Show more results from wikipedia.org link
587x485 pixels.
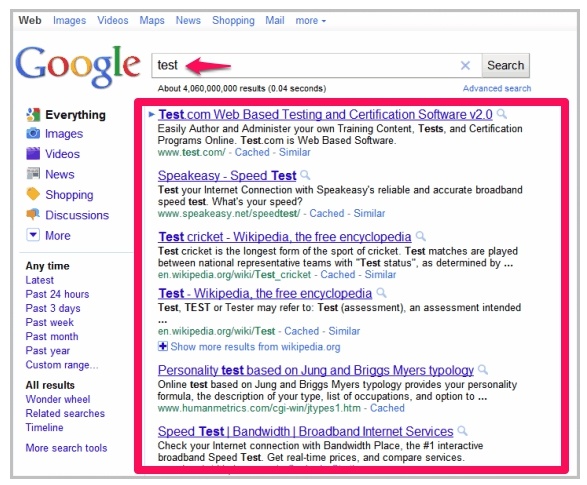click(255, 347)
